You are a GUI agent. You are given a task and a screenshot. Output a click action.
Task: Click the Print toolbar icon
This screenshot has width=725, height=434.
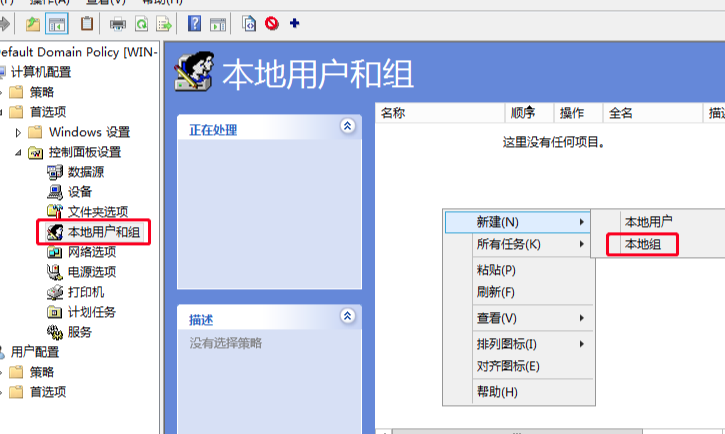[118, 23]
